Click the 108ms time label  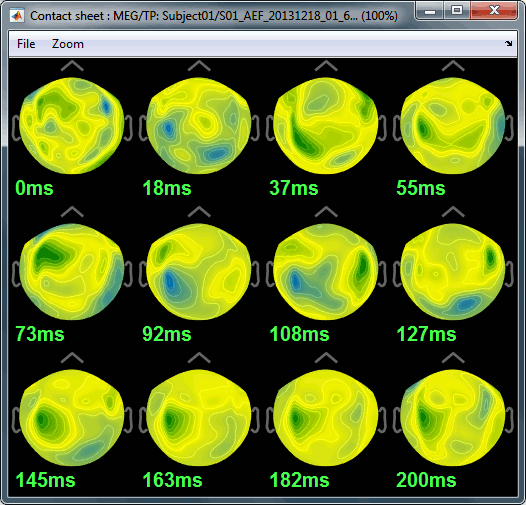[299, 334]
